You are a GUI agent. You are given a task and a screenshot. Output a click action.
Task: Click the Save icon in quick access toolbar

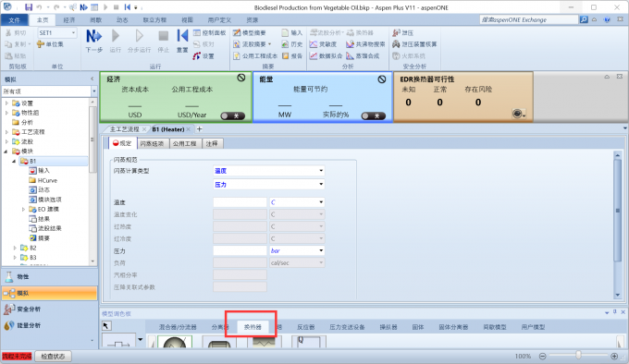[28, 7]
